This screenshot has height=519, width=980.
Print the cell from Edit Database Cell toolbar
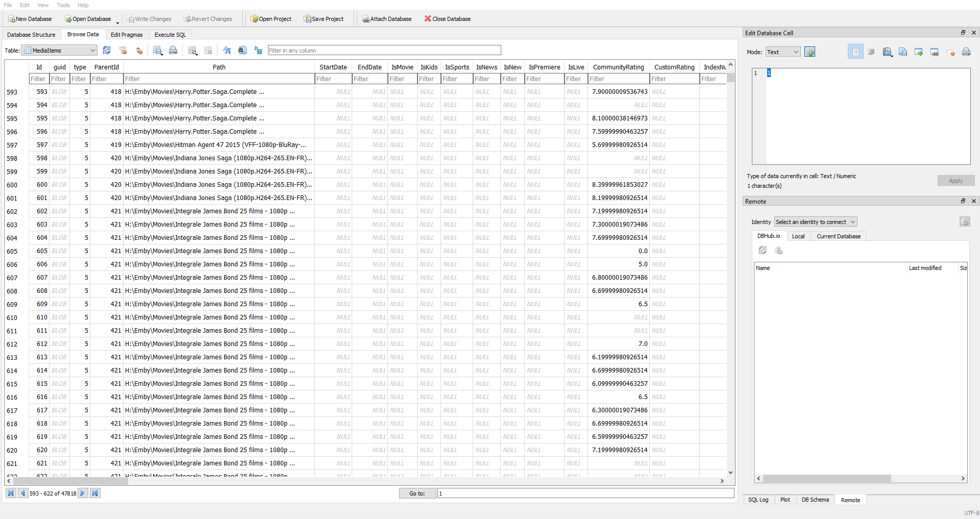(x=966, y=52)
